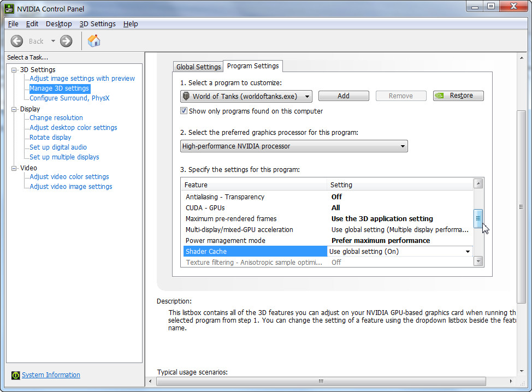
Task: Click the Restore button
Action: (x=458, y=96)
